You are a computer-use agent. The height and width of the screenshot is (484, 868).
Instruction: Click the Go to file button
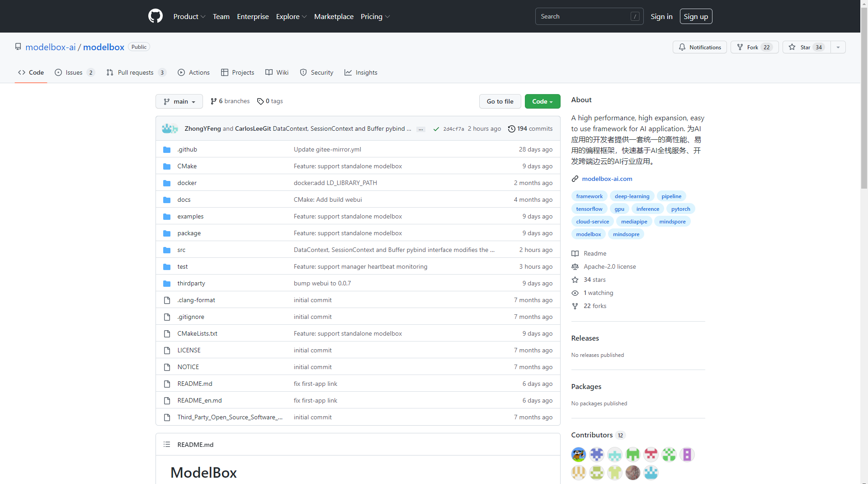(500, 101)
